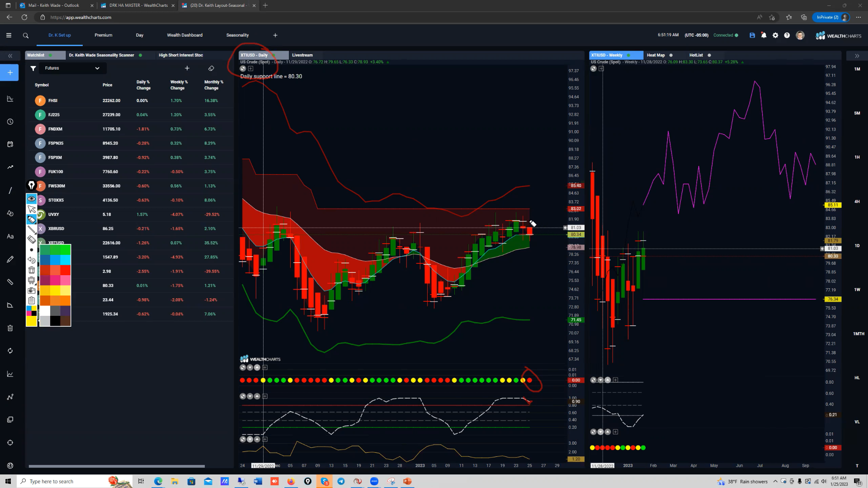Select the 1D timeframe button
The width and height of the screenshot is (868, 488).
[857, 246]
